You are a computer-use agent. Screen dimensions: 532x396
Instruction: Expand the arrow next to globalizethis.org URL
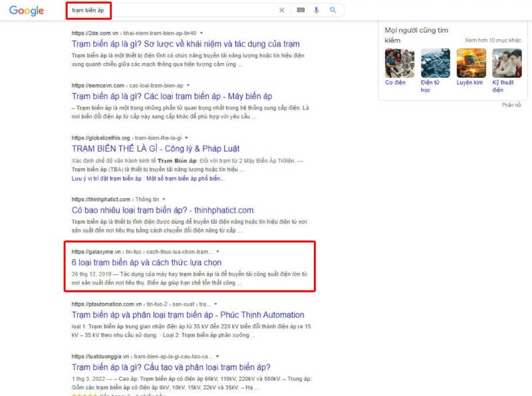[x=187, y=138]
